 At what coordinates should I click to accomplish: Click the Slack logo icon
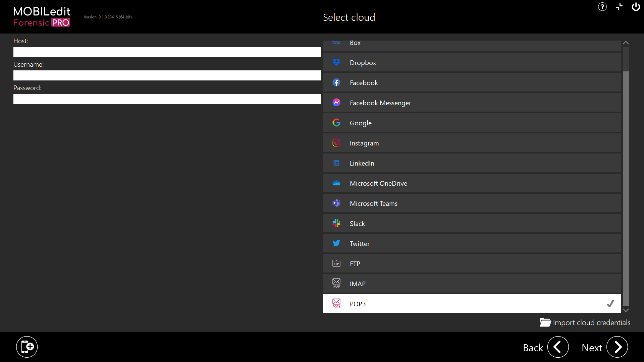coord(336,223)
